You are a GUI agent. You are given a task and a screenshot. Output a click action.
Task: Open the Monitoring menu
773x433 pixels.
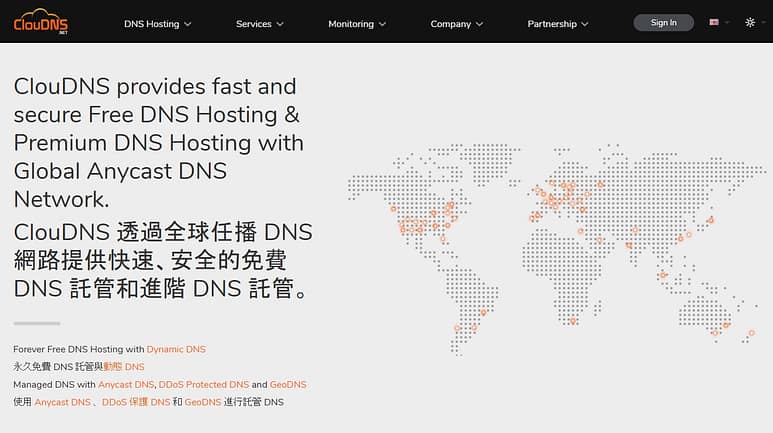(x=351, y=24)
